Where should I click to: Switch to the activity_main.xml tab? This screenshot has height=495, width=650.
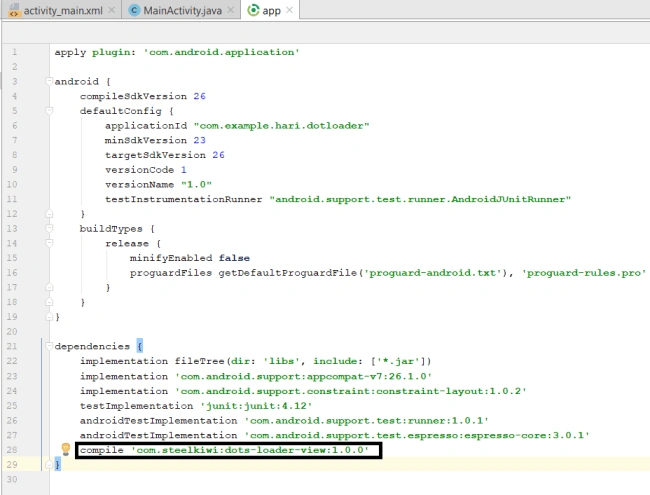(x=62, y=10)
